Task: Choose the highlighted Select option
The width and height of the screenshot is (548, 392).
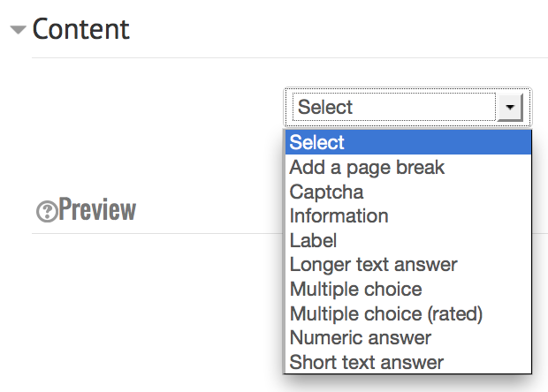Action: point(408,142)
